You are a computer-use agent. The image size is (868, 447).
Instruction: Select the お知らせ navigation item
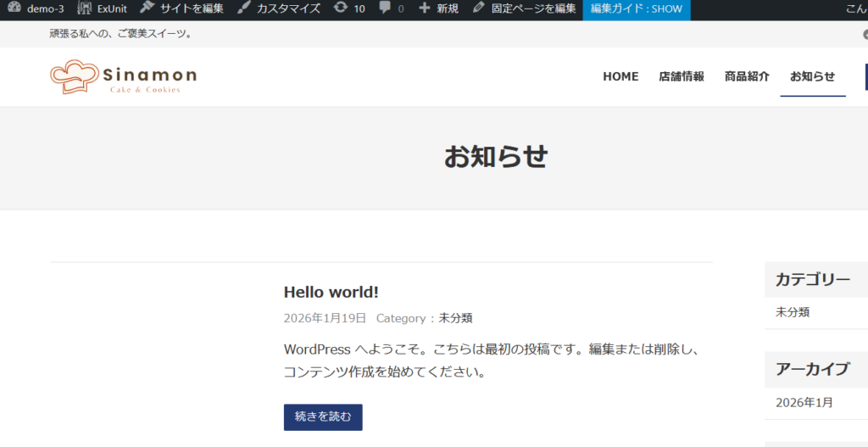(812, 76)
